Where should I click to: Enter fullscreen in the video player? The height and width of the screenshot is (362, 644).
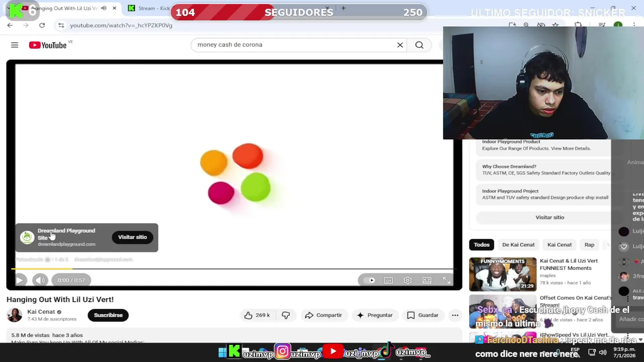tap(446, 280)
